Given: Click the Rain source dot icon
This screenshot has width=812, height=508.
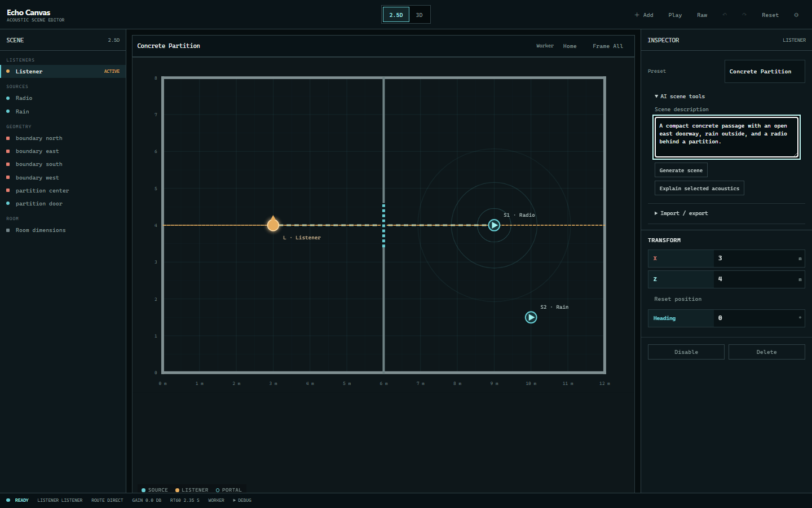Looking at the screenshot, I should (x=8, y=111).
